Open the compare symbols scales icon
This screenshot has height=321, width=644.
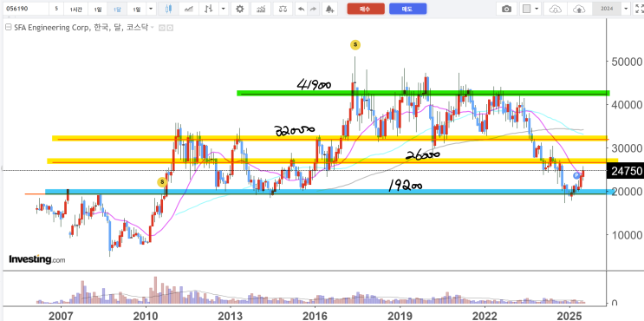[x=283, y=9]
